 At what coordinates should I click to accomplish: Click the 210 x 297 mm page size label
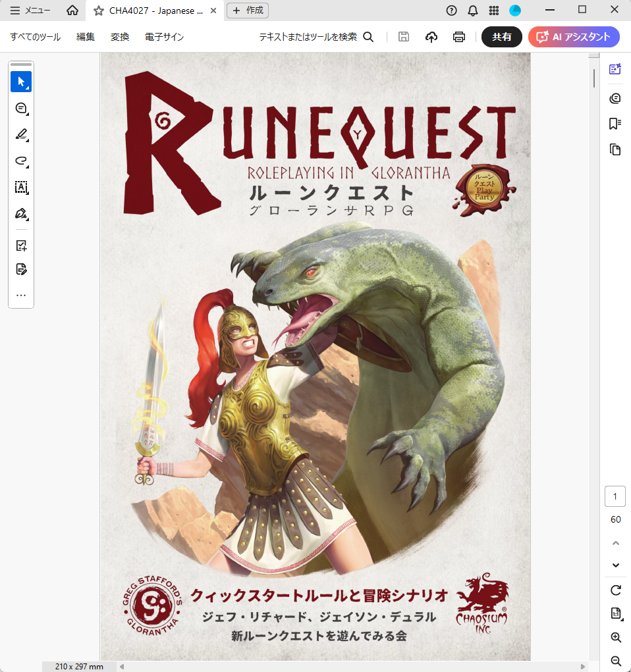[79, 667]
